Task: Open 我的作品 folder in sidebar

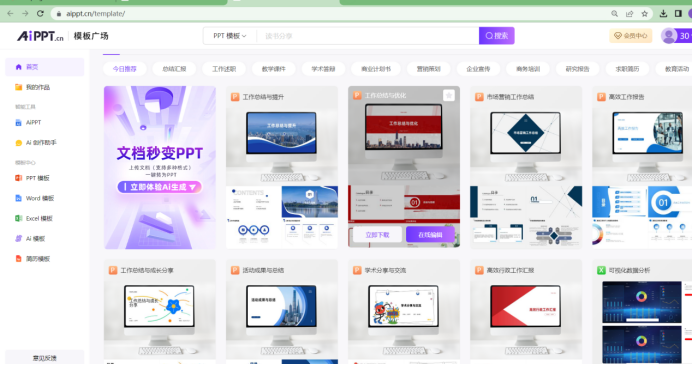Action: (x=19, y=87)
